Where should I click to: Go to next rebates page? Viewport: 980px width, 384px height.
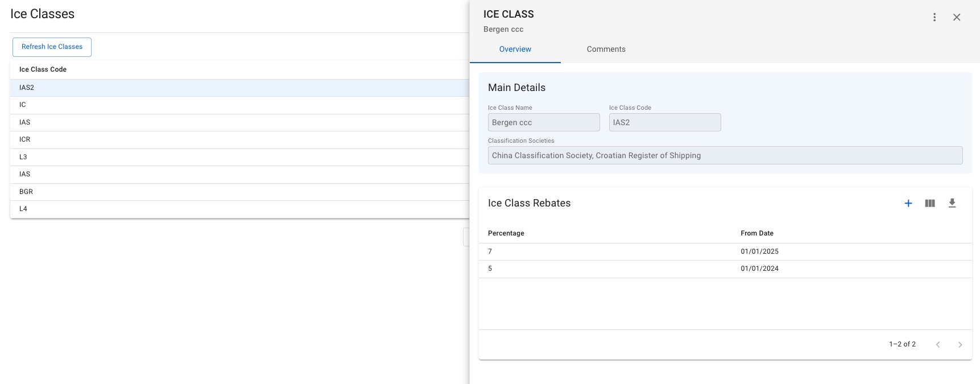[x=960, y=345]
